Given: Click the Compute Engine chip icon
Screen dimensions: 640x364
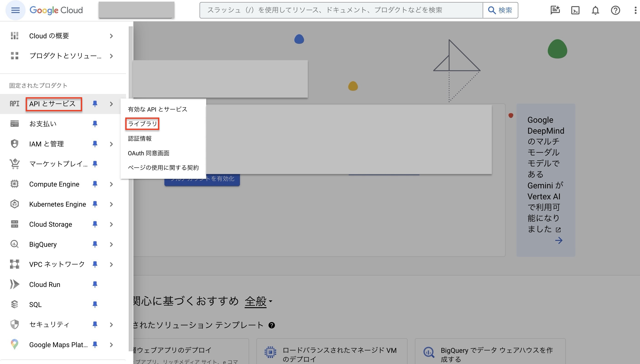Looking at the screenshot, I should coord(15,184).
